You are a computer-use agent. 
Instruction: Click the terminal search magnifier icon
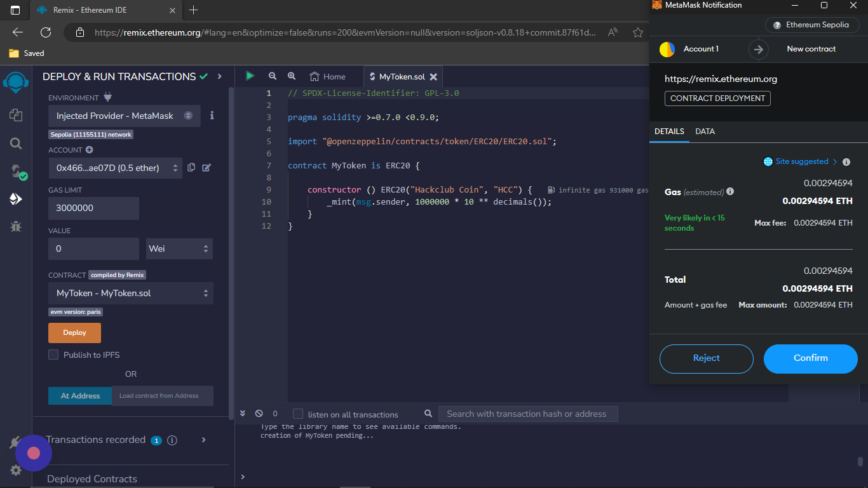[428, 414]
